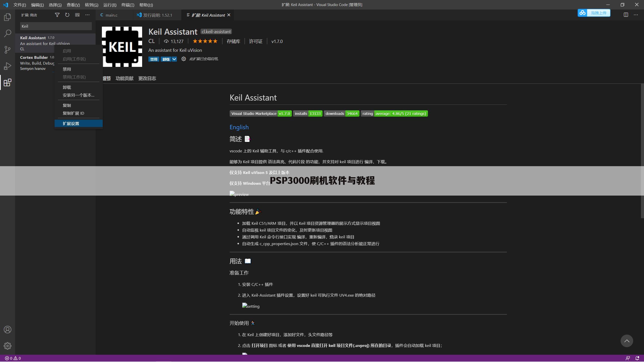Click the rating average badge
This screenshot has height=362, width=644.
(x=394, y=114)
